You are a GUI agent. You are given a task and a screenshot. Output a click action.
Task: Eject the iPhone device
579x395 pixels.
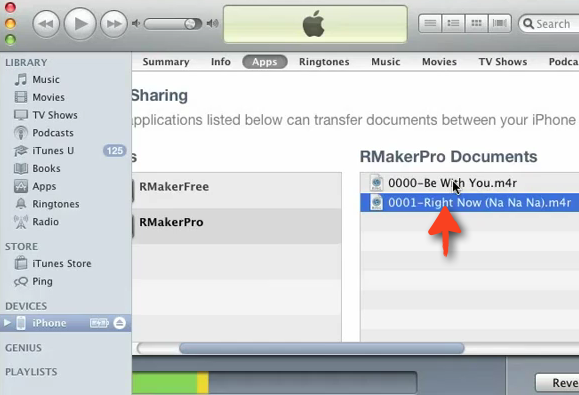pyautogui.click(x=119, y=323)
